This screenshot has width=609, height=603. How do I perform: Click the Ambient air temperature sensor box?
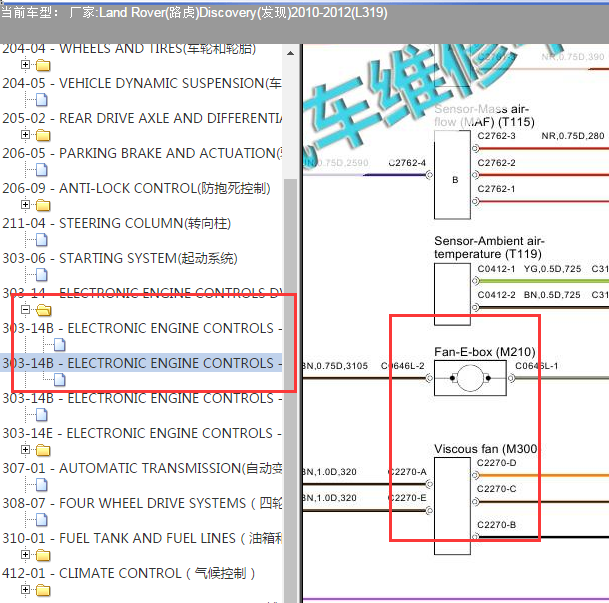click(452, 294)
